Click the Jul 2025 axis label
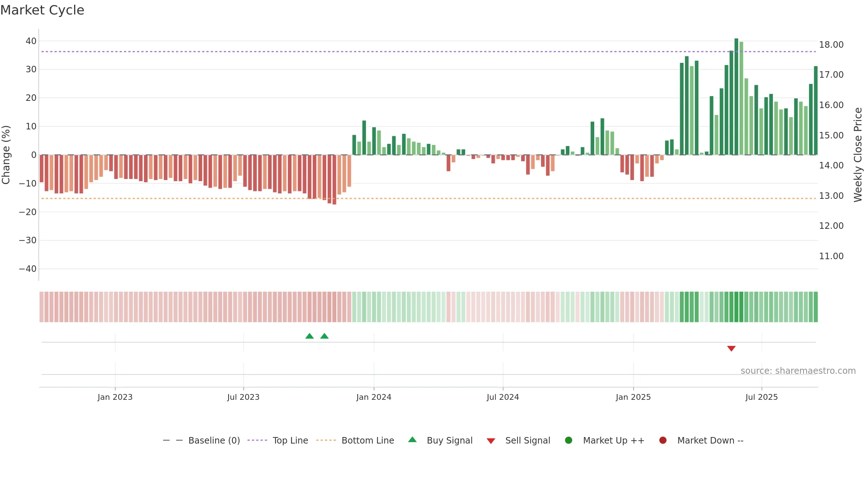868x488 pixels. [762, 397]
